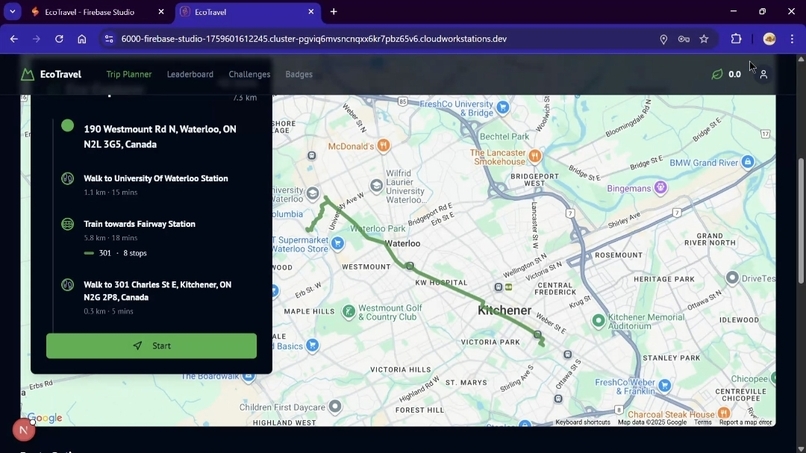Click the red N avatar badge
The image size is (806, 453).
click(x=23, y=430)
